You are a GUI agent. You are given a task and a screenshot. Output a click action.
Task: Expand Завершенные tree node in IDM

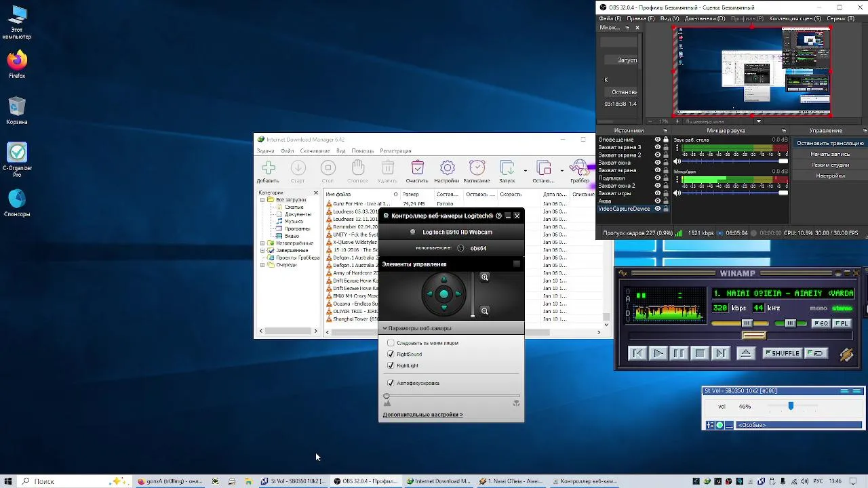point(262,251)
